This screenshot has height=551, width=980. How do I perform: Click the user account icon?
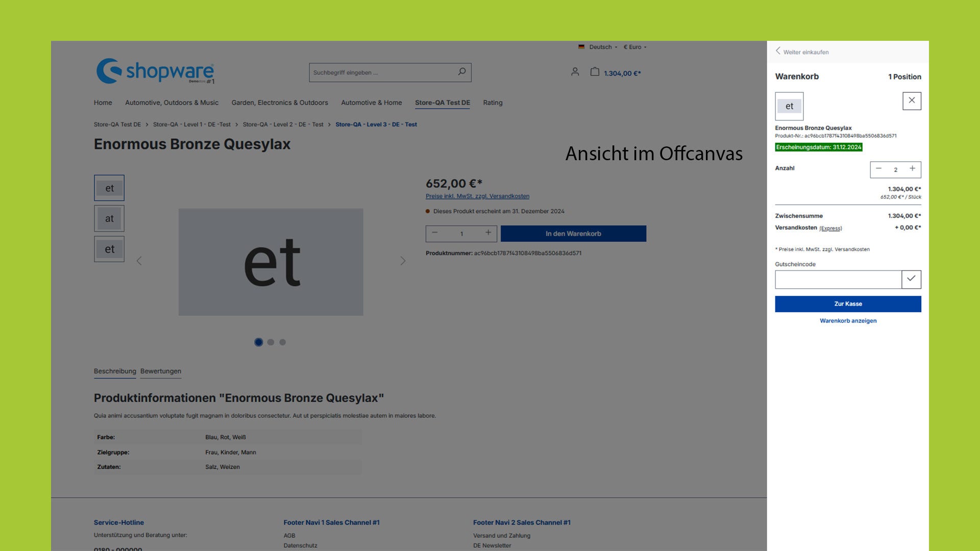[574, 71]
